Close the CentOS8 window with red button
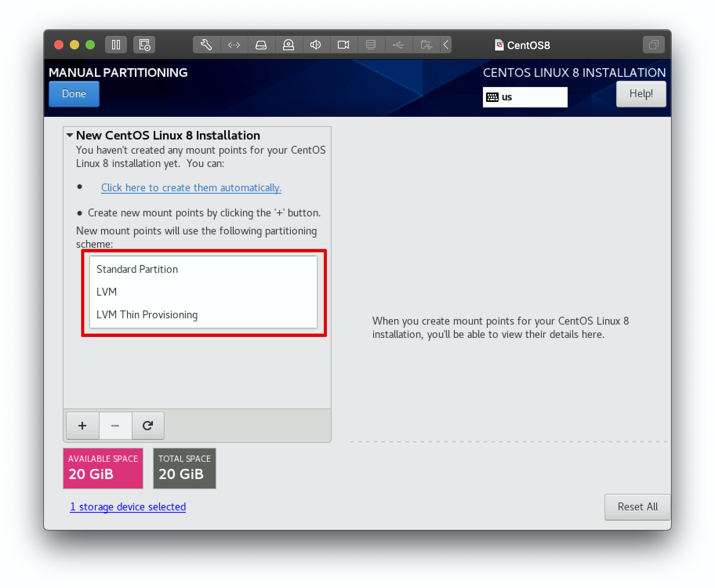The image size is (715, 588). (x=59, y=45)
